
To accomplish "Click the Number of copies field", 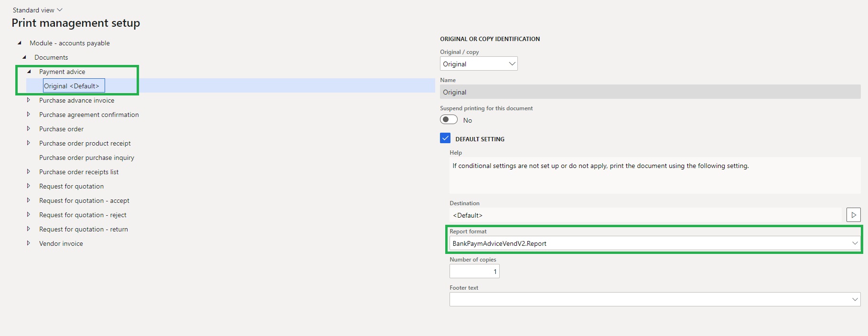I will (474, 272).
